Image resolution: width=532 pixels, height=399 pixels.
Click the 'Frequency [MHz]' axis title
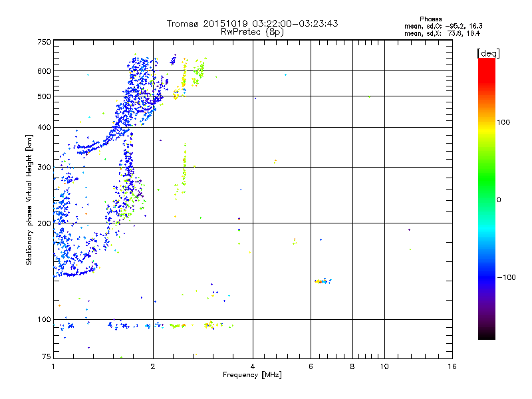point(252,375)
